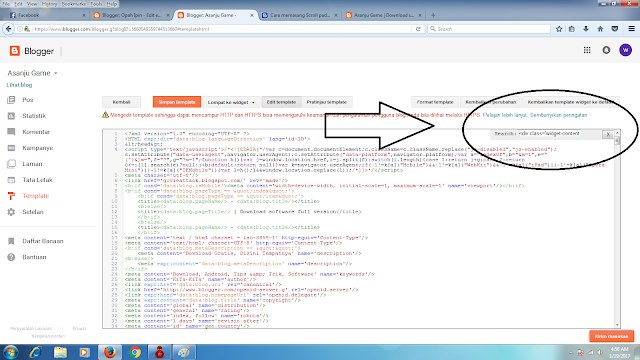640x360 pixels.
Task: Click the Setelan gear icon
Action: coord(11,212)
